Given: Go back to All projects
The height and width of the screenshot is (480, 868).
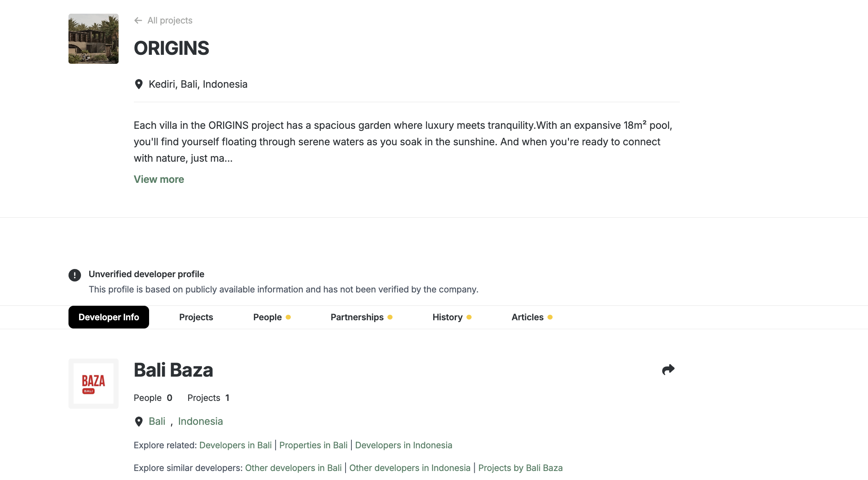Looking at the screenshot, I should coord(170,20).
